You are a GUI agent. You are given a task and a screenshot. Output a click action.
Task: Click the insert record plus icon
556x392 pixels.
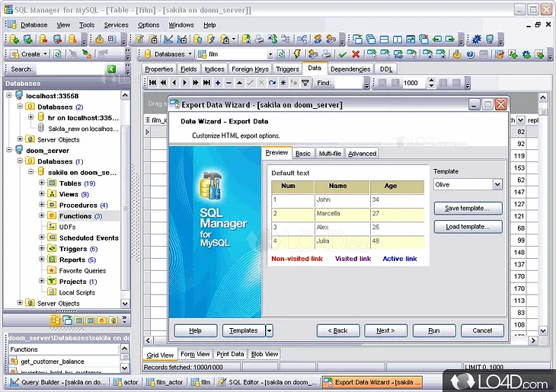tap(218, 83)
